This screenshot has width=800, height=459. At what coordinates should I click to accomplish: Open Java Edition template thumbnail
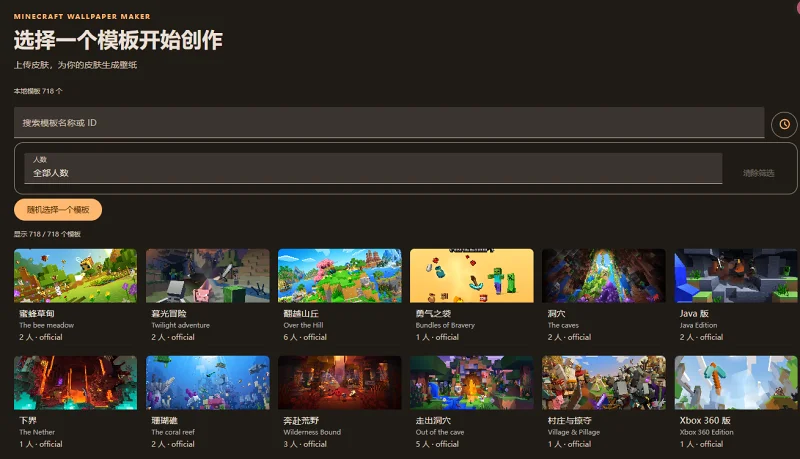pyautogui.click(x=736, y=275)
